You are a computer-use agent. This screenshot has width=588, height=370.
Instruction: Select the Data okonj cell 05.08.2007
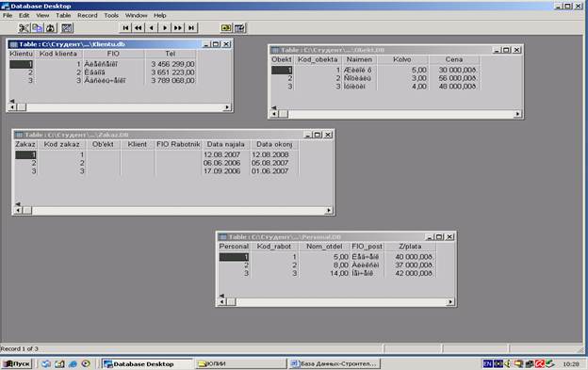point(274,163)
